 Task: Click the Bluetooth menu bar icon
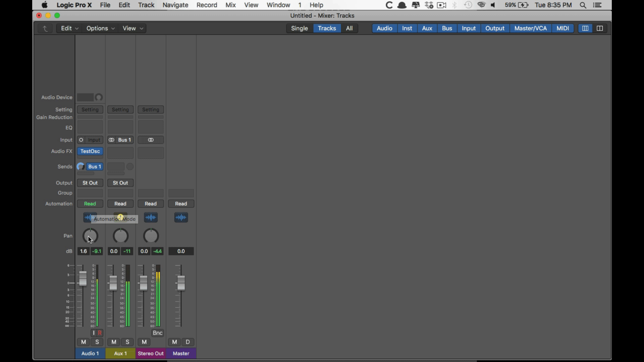point(455,5)
